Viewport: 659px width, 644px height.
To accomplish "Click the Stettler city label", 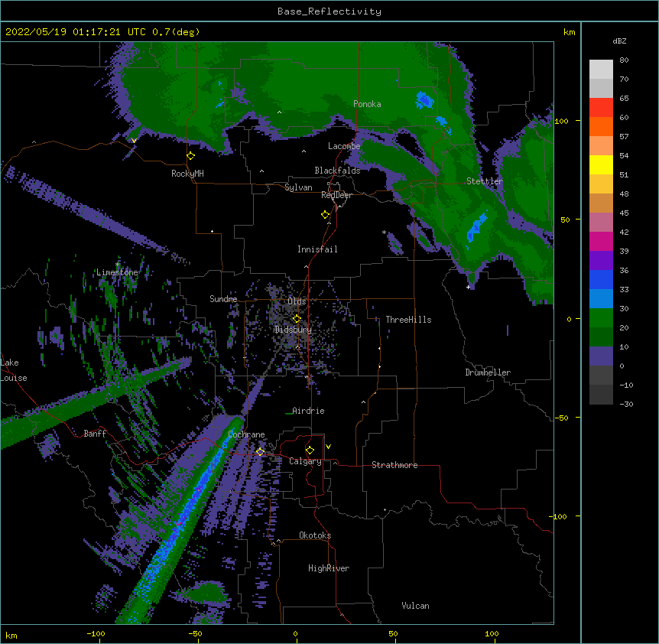I will tap(485, 181).
